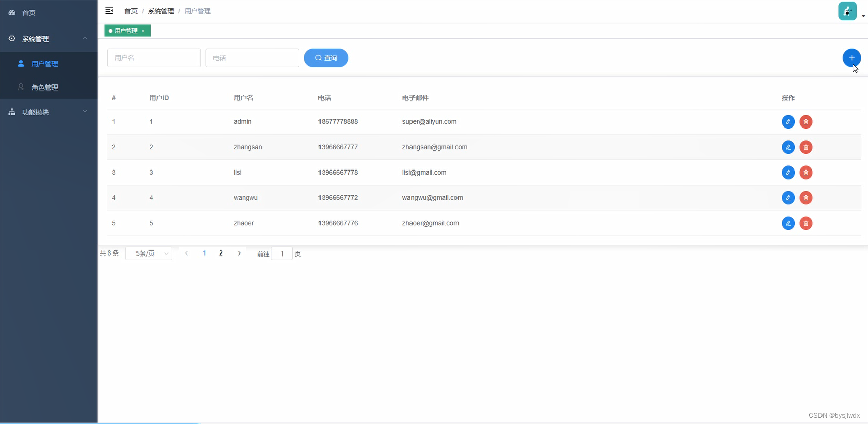Edit the wangwu user row

[788, 198]
